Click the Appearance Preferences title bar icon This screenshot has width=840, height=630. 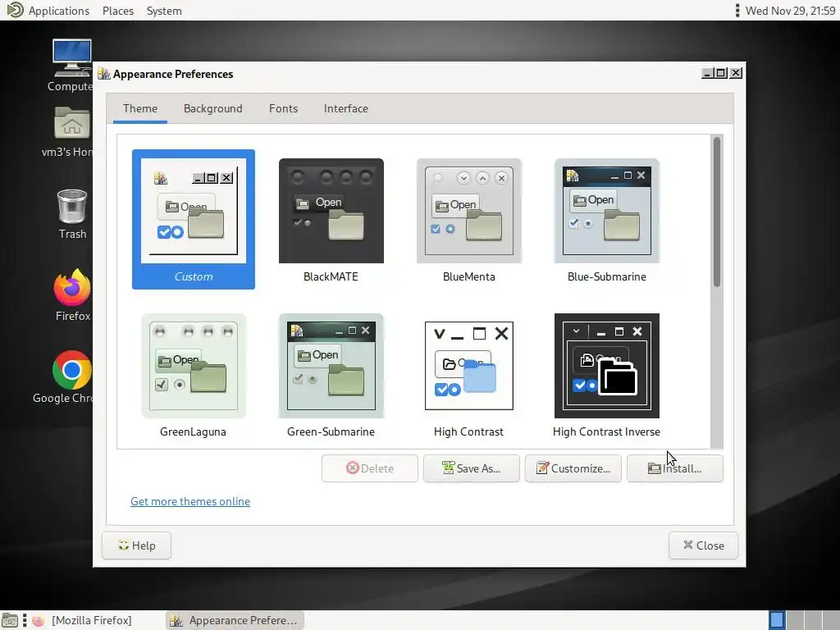104,74
